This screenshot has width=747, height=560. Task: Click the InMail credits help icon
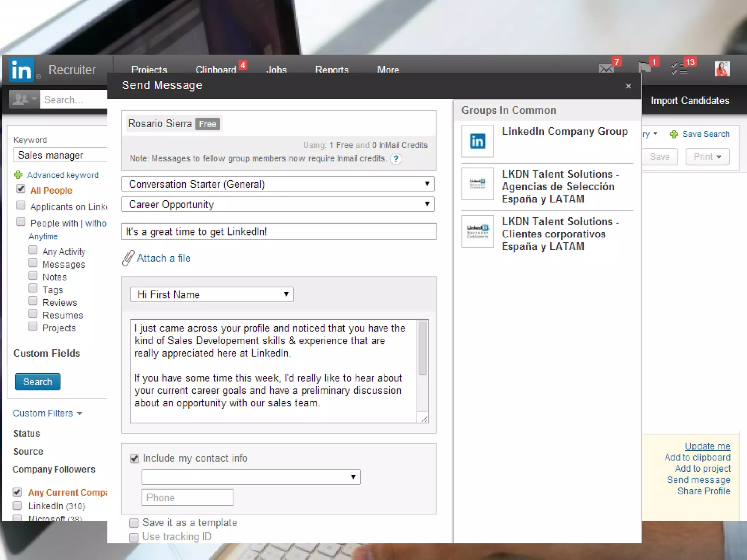click(x=396, y=159)
